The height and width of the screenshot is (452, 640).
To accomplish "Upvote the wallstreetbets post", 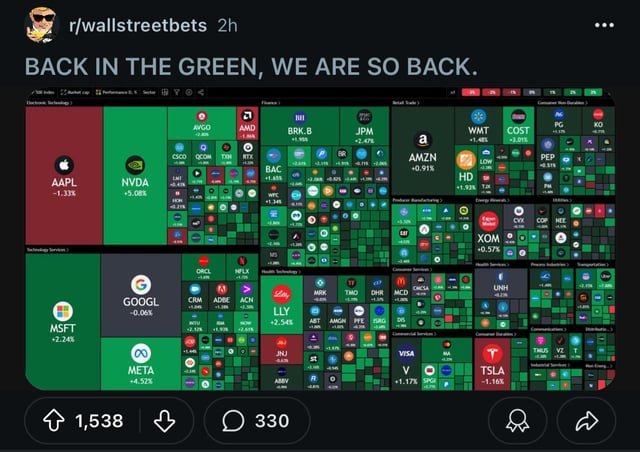I will tap(54, 421).
